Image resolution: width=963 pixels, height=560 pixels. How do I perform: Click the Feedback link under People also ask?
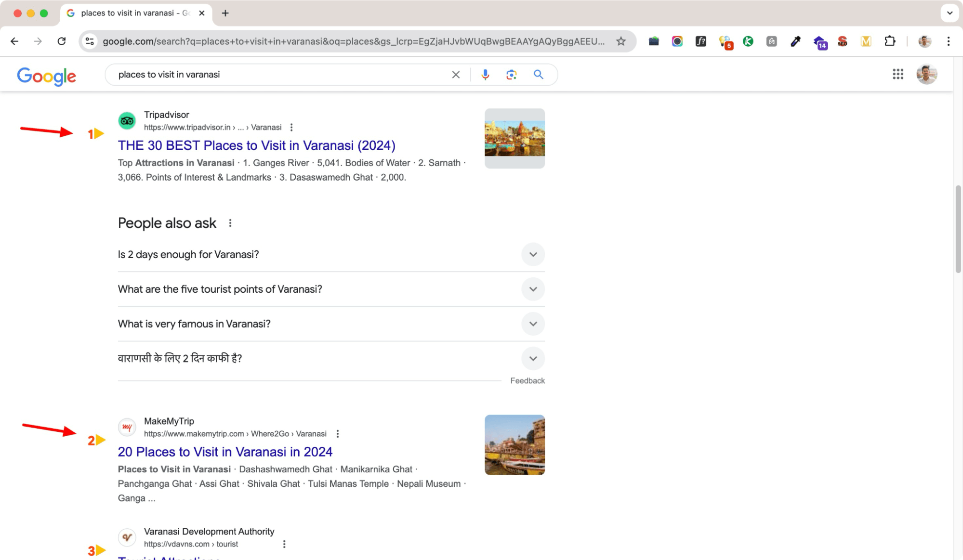click(x=527, y=380)
